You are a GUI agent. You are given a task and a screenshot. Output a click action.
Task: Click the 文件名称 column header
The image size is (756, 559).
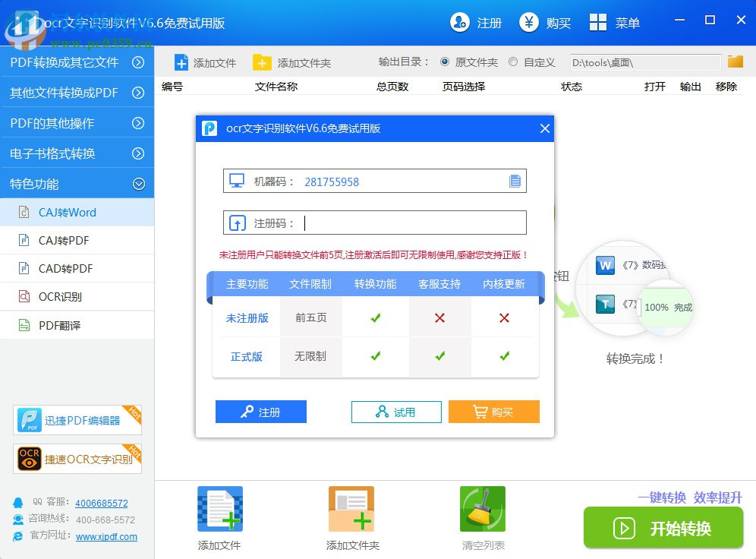pos(276,87)
